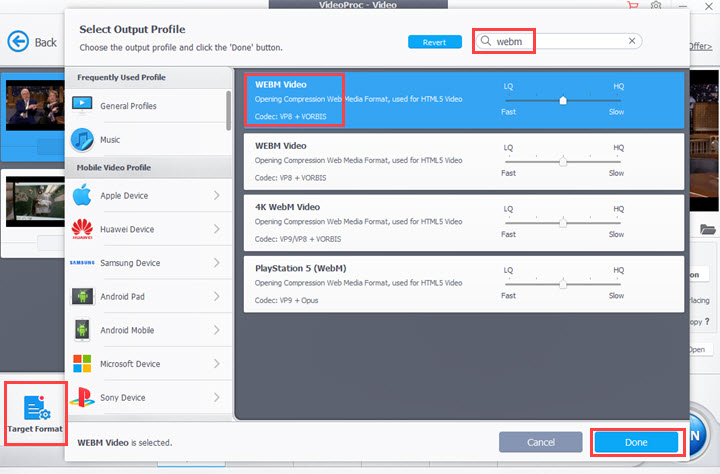This screenshot has width=720, height=474.
Task: Click the Cancel button
Action: [540, 442]
